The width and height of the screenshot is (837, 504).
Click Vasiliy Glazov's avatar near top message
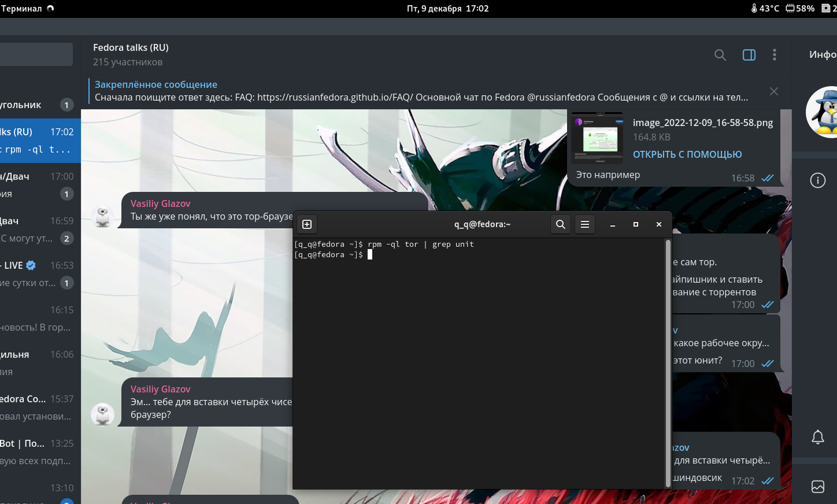[x=103, y=216]
